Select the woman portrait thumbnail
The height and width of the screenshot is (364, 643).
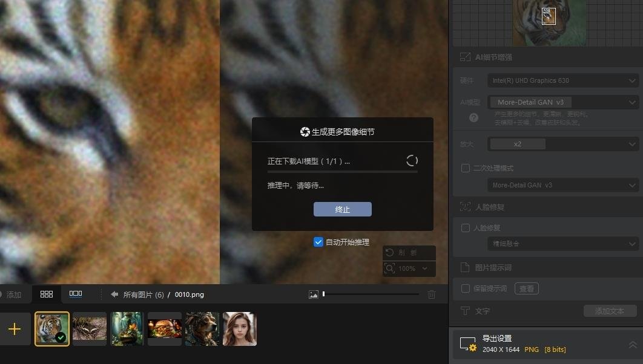240,329
